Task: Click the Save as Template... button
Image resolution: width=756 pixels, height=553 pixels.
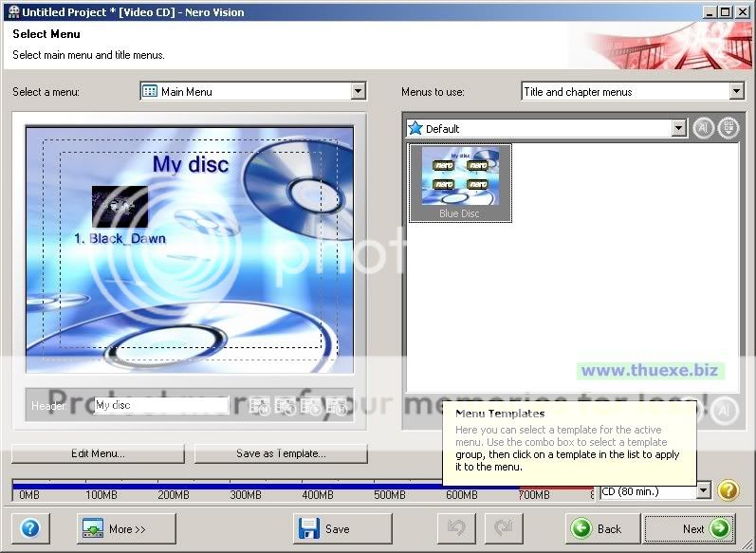Action: [281, 453]
